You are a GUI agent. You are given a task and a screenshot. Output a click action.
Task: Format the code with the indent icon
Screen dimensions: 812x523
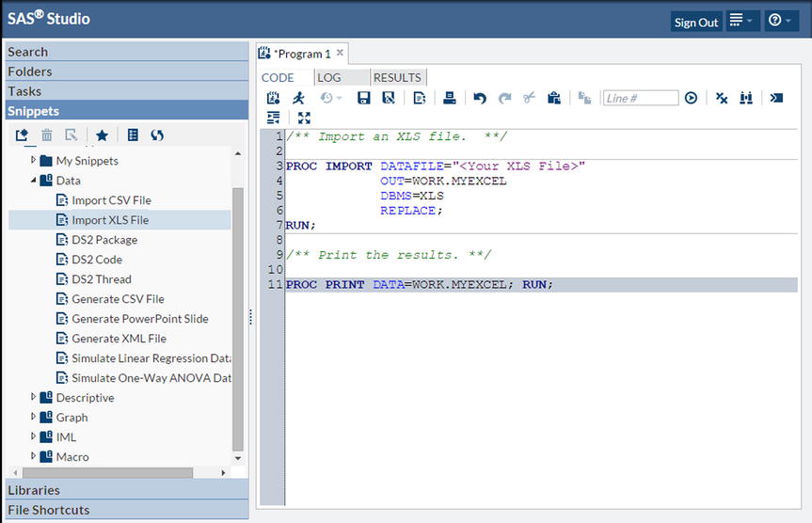pos(274,118)
